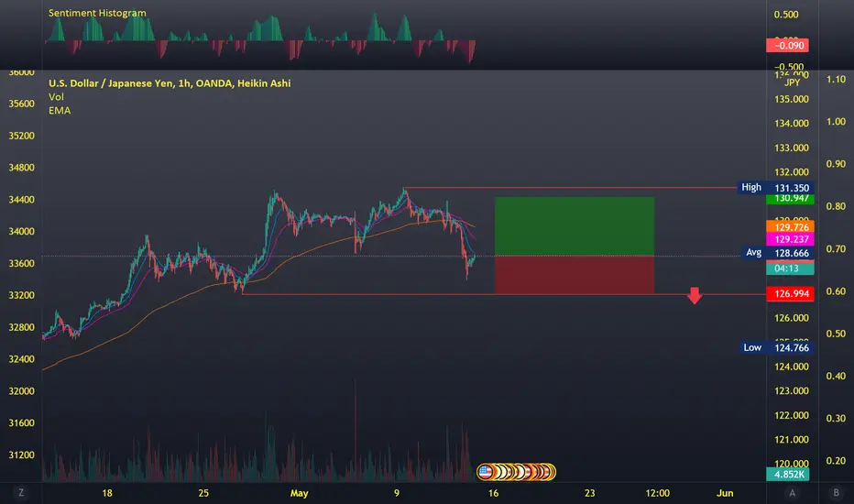Viewport: 854px width, 504px height.
Task: Toggle the B scale button at bottom right
Action: tap(836, 493)
